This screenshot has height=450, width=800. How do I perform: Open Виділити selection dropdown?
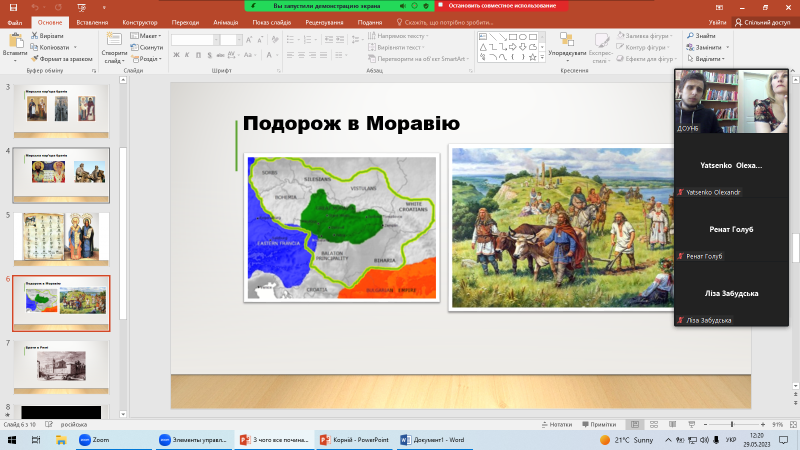pyautogui.click(x=706, y=59)
